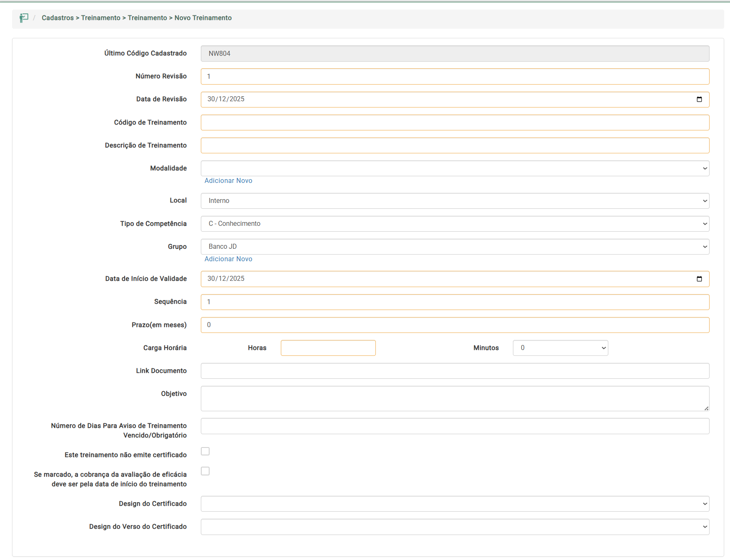Open Design do Verso do Certificado dropdown

[x=455, y=527]
